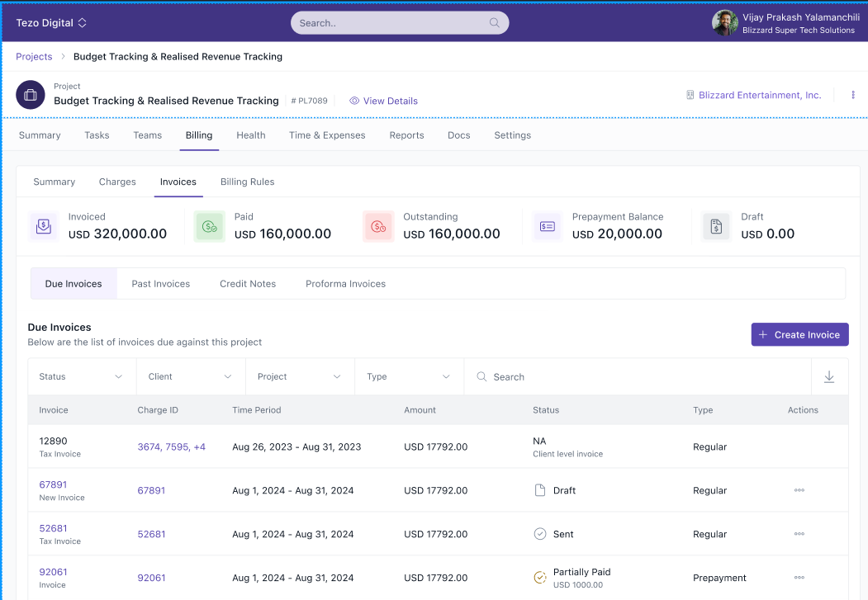Open actions menu for invoice 67891
The height and width of the screenshot is (600, 868).
pos(799,490)
